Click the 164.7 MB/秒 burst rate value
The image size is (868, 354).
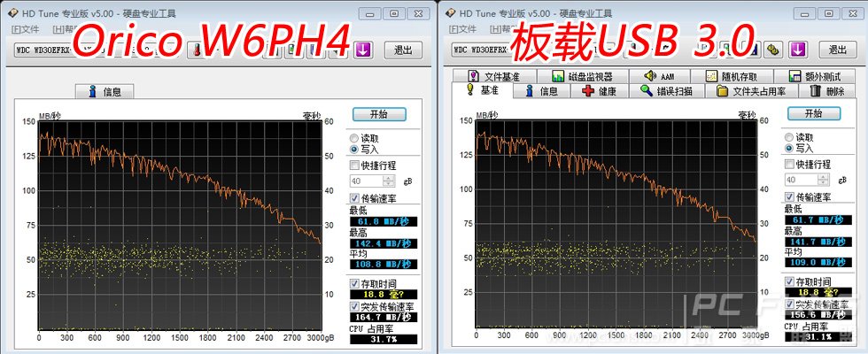383,318
